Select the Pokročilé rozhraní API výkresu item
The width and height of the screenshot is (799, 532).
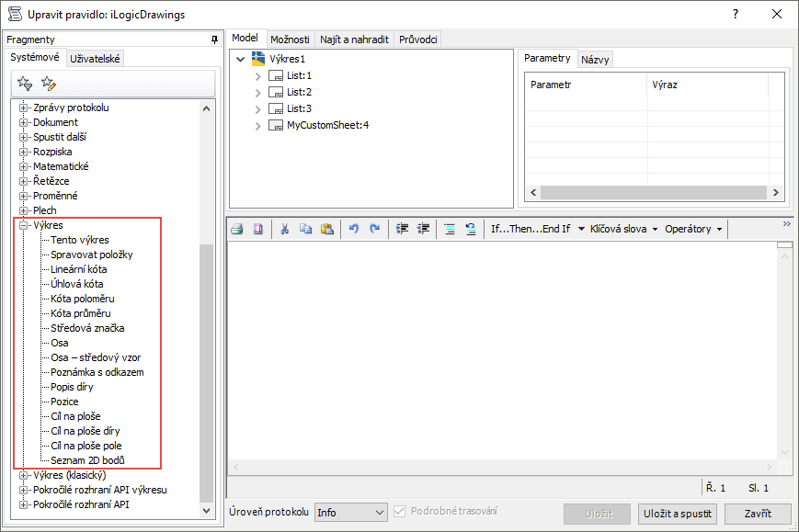(100, 491)
